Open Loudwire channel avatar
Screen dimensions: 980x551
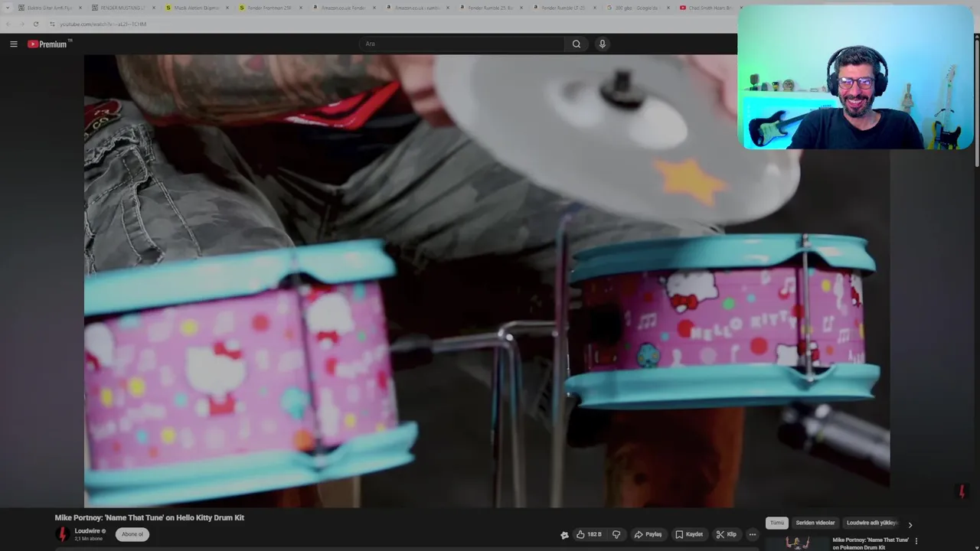(63, 534)
